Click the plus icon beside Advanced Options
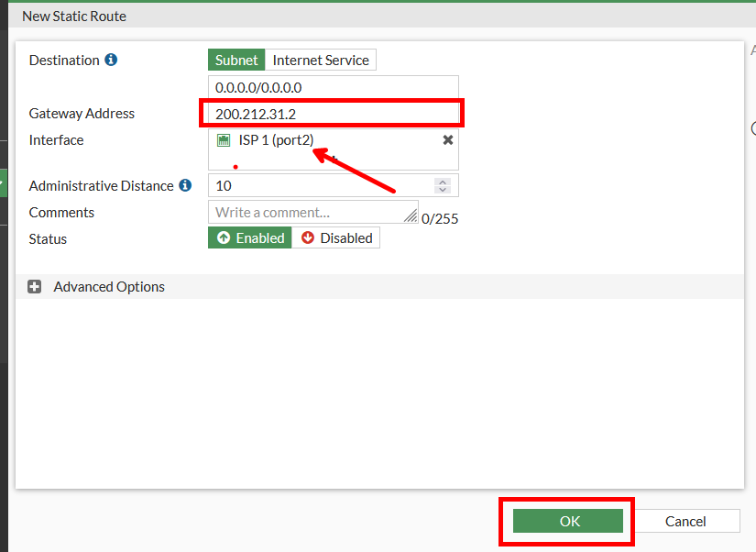The width and height of the screenshot is (756, 552). point(35,287)
